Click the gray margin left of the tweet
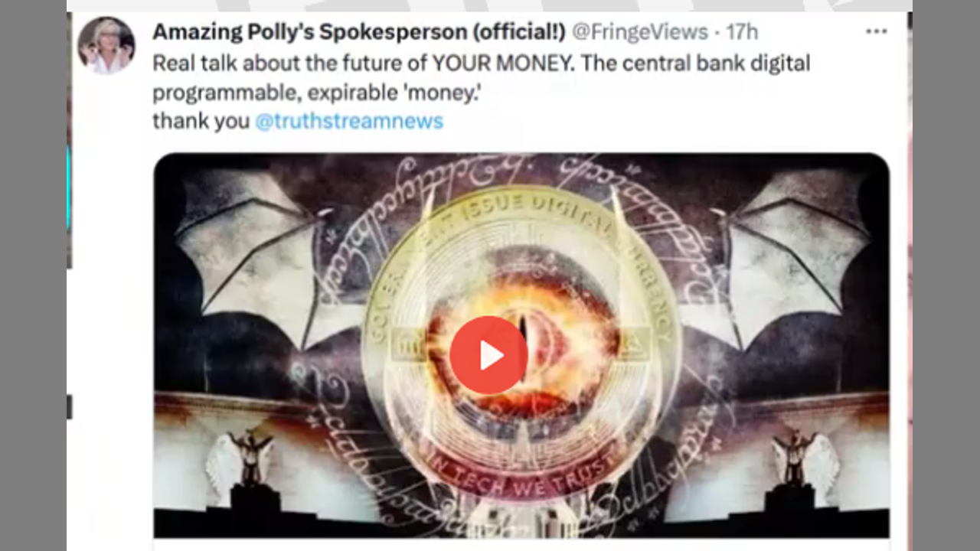Screen dimensions: 980x551 point(33,275)
